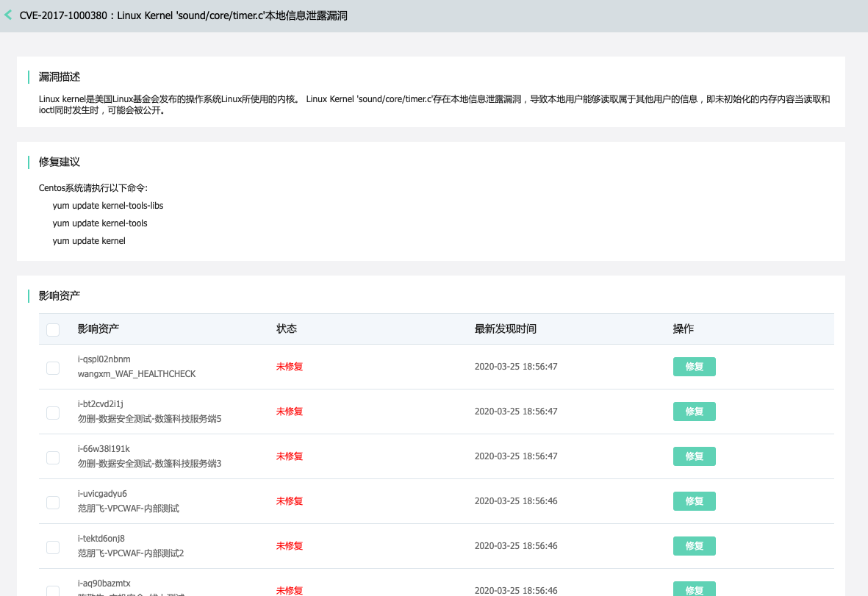This screenshot has height=596, width=868.
Task: Click the command yum update kernel text
Action: (x=89, y=240)
